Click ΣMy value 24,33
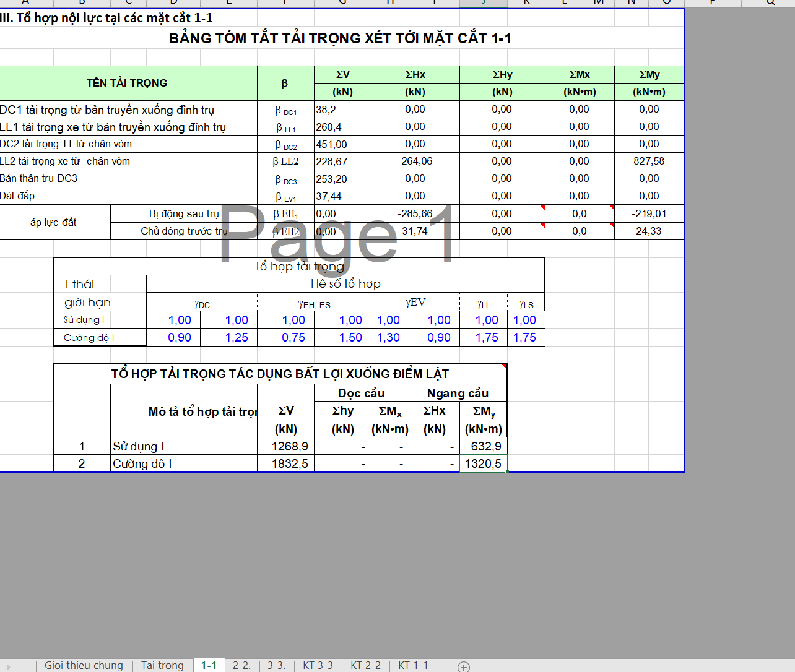795x672 pixels. 649,231
